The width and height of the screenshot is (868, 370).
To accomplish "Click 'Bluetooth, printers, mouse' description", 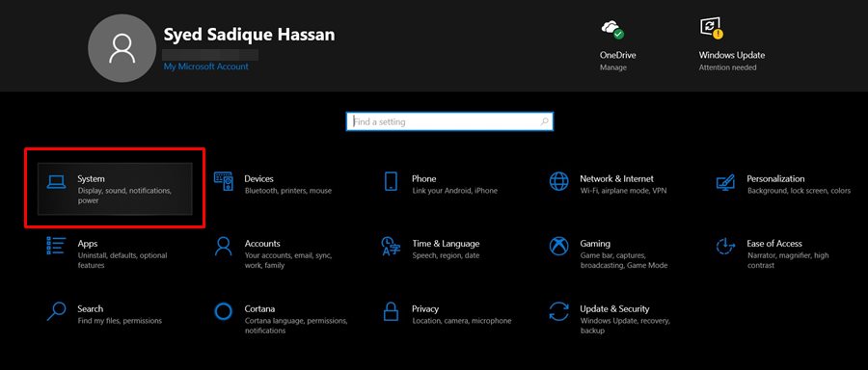I will [287, 191].
